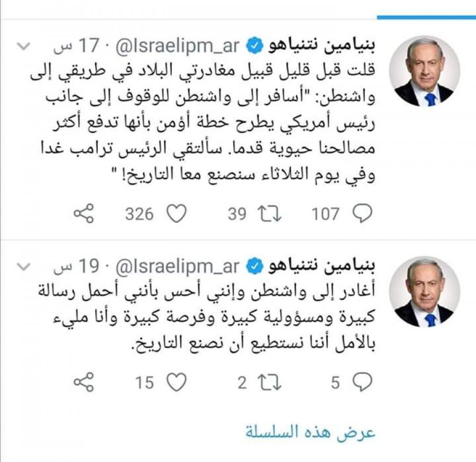The height and width of the screenshot is (462, 476).
Task: Share the second tweet posted 19 hours ago
Action: pyautogui.click(x=83, y=383)
